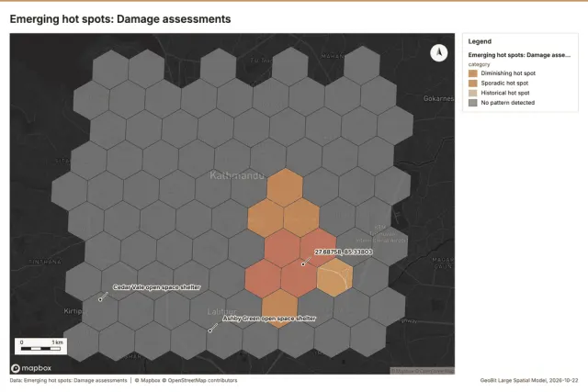Viewport: 588px width, 392px height.
Task: Click the Diminishing hot spot legend text
Action: [x=508, y=73]
